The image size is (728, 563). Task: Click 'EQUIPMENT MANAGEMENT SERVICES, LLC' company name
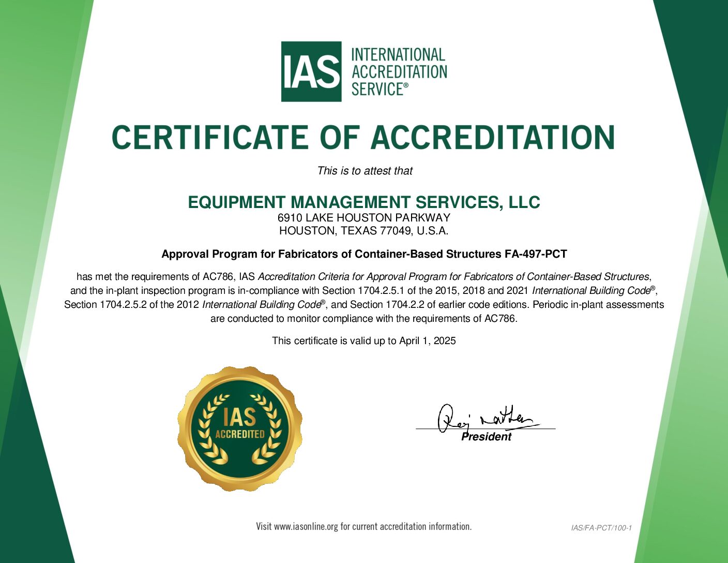(x=364, y=202)
